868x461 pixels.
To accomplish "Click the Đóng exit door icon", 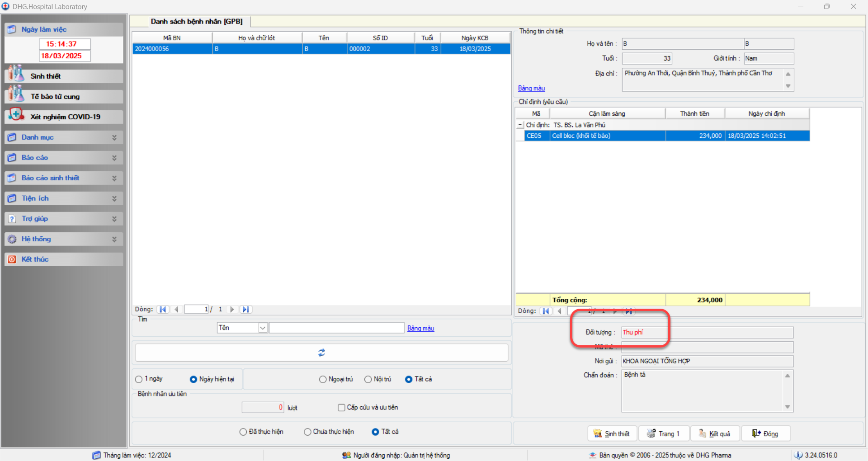I will (756, 433).
